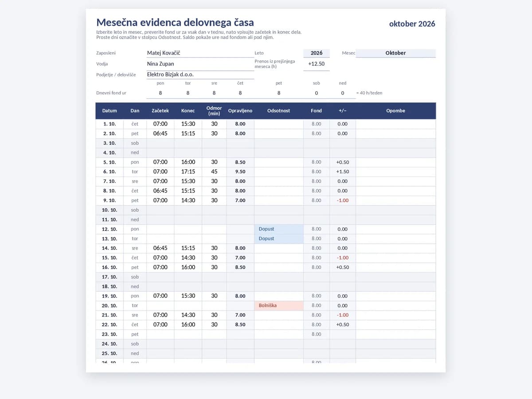Click the title Mesečna evidenca delovnega časa
The width and height of the screenshot is (532, 399).
[x=175, y=23]
